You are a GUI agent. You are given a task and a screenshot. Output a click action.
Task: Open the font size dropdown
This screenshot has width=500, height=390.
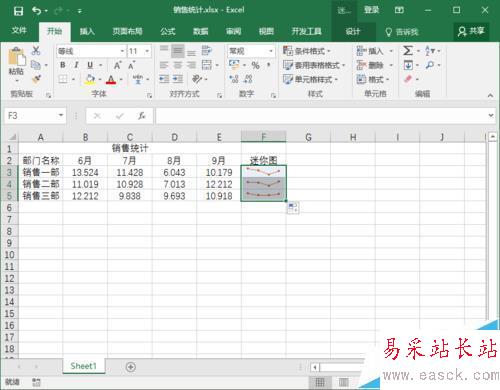(x=147, y=51)
